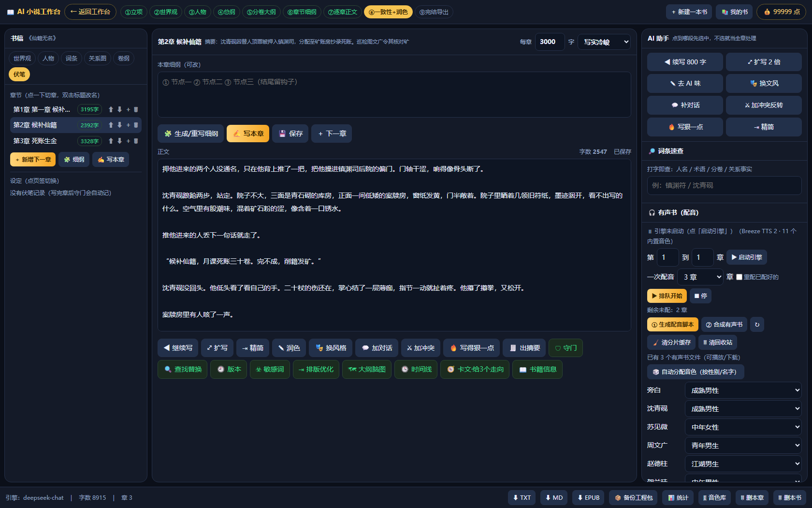Open 查找替换 find and replace
The width and height of the screenshot is (812, 508).
[x=183, y=369]
